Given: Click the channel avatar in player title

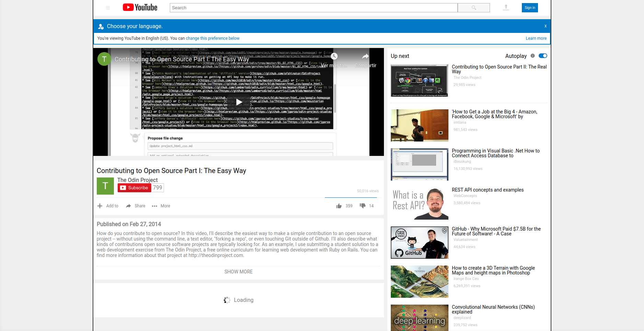Looking at the screenshot, I should 104,59.
